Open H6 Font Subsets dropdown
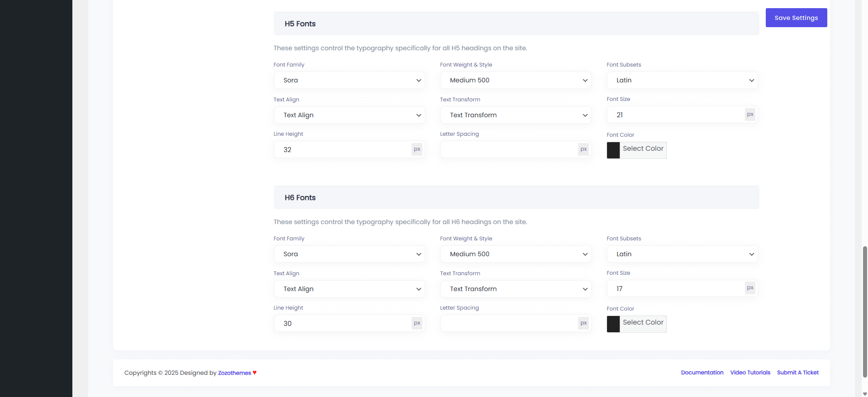 coord(682,254)
